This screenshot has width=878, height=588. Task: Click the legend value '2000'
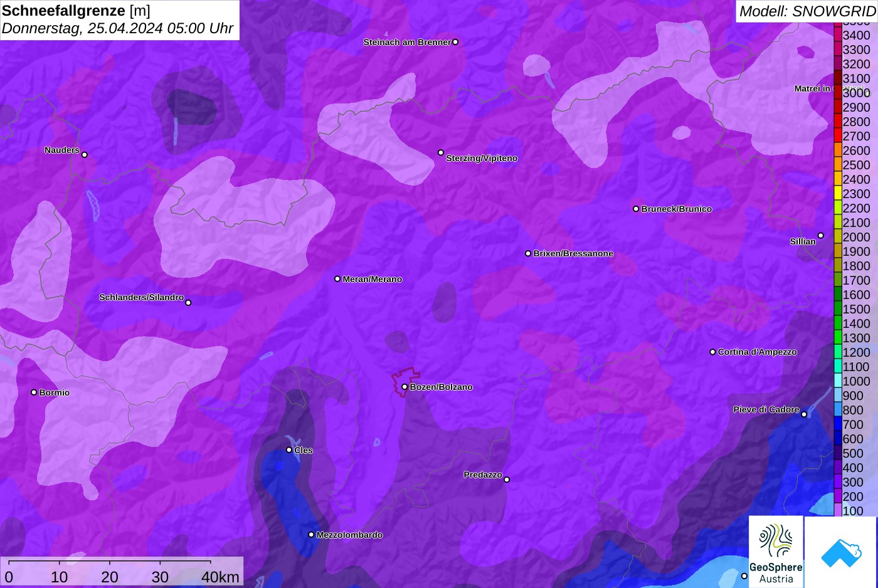coord(857,237)
